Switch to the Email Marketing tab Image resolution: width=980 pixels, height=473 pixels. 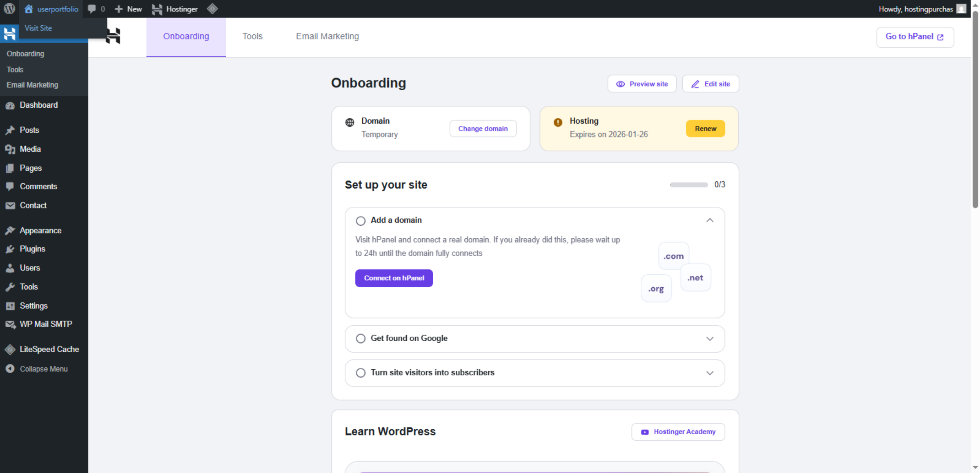point(327,36)
